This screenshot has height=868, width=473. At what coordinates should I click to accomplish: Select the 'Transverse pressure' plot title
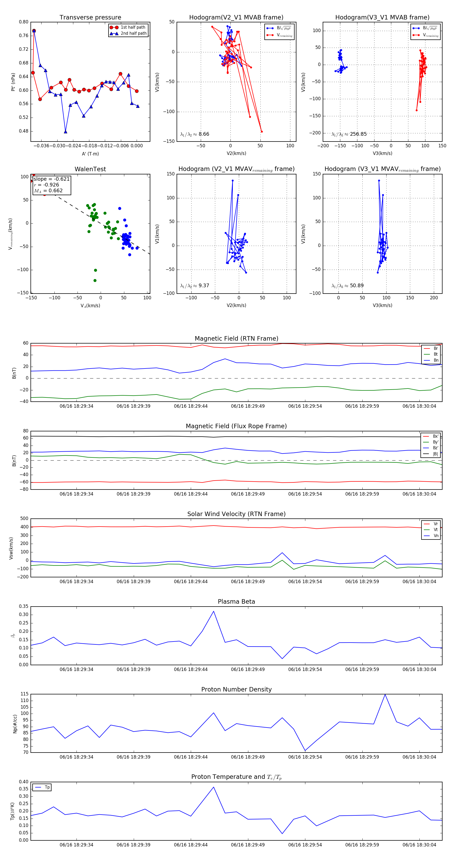[x=90, y=18]
